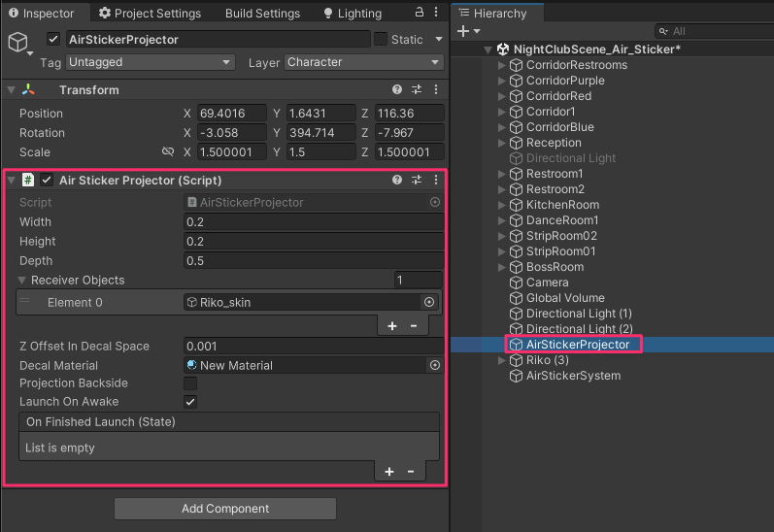Open the Hierarchy create dropdown arrow
This screenshot has height=532, width=774.
[477, 31]
